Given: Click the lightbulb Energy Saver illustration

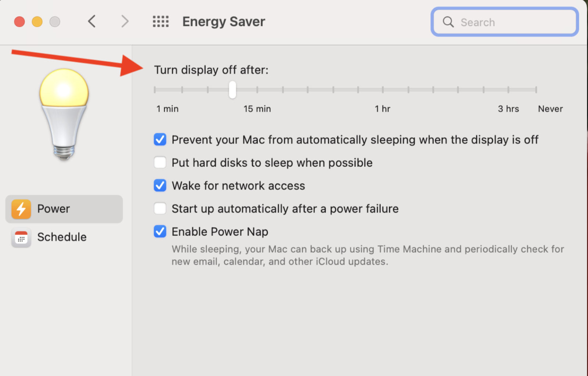Looking at the screenshot, I should point(64,114).
